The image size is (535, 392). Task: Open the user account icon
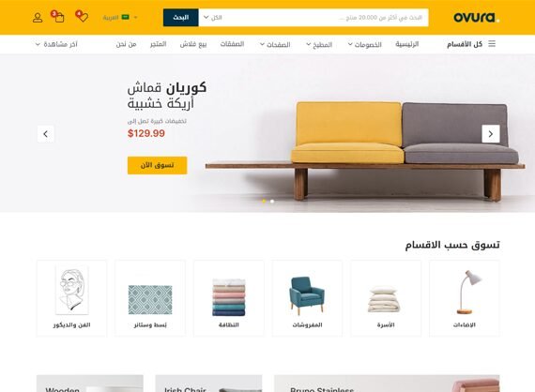point(38,18)
